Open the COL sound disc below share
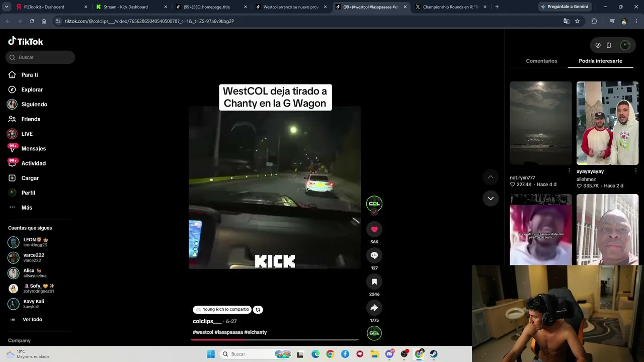The height and width of the screenshot is (362, 644). [374, 333]
